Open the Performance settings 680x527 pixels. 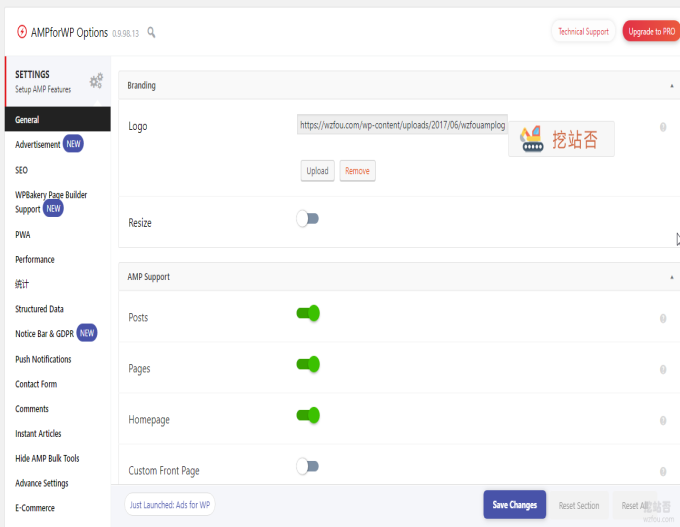coord(35,259)
